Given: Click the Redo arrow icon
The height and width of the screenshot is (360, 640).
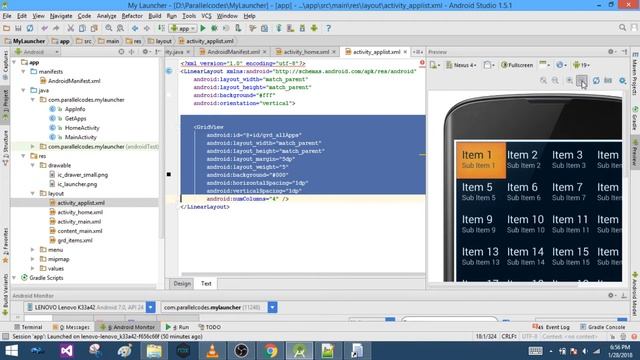Looking at the screenshot, I should 56,28.
